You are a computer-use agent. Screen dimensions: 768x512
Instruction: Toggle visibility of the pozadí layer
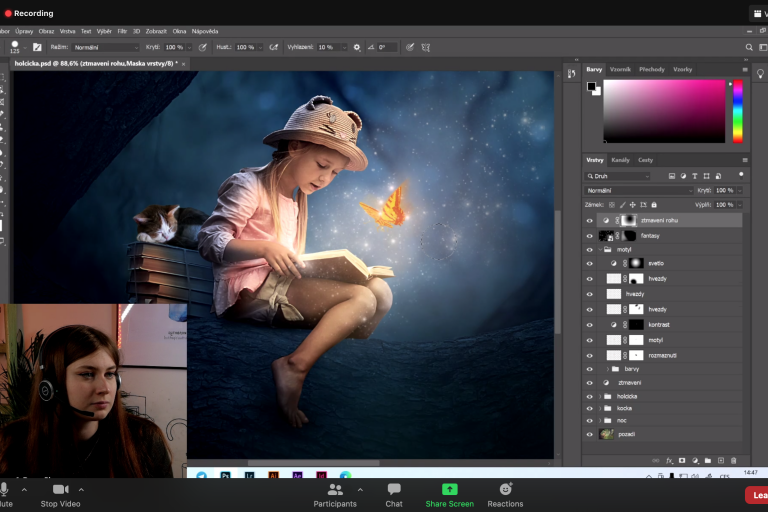coord(590,434)
